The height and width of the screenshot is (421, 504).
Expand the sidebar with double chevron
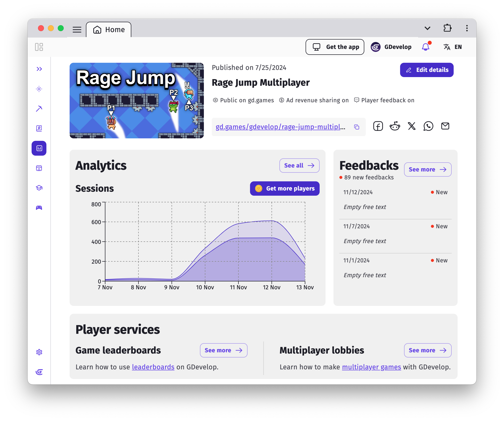tap(39, 69)
